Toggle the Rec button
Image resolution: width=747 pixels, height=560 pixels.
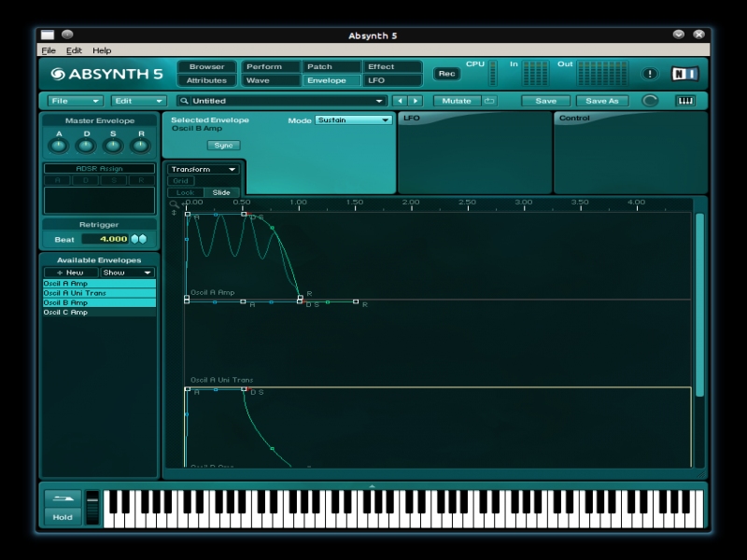point(446,74)
